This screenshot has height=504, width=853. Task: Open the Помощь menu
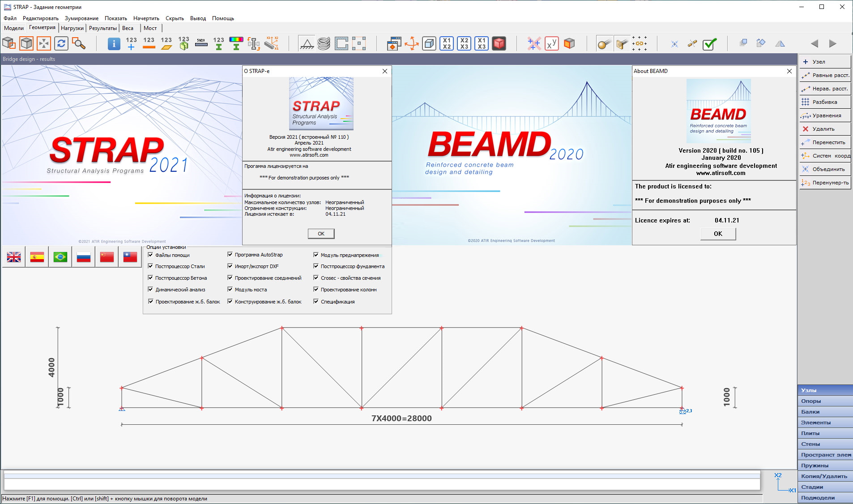(223, 18)
